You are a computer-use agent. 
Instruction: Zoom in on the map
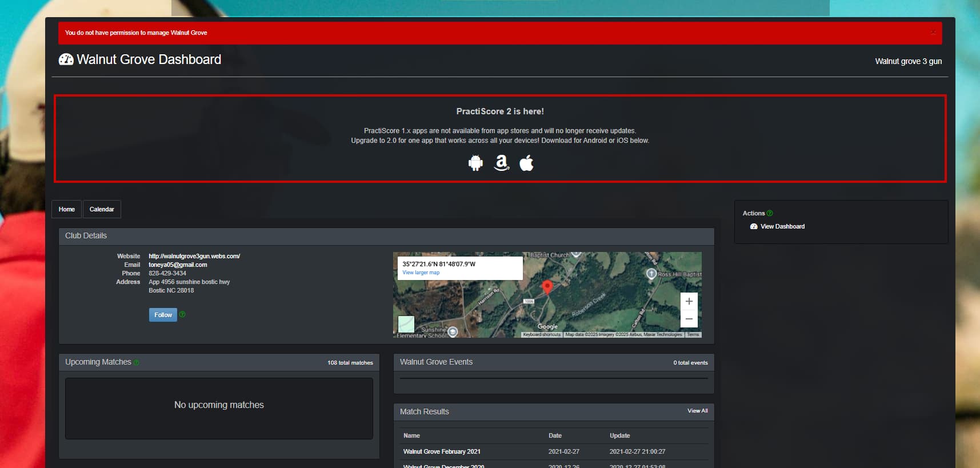689,301
